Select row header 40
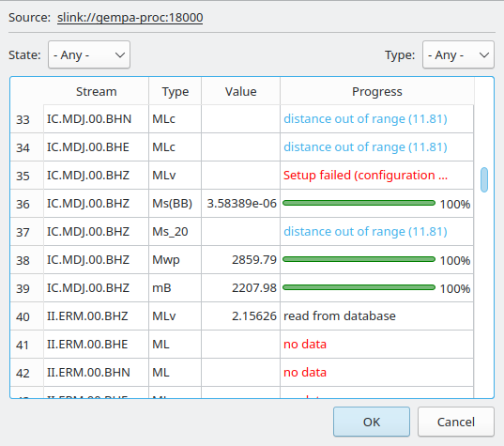 pyautogui.click(x=26, y=316)
